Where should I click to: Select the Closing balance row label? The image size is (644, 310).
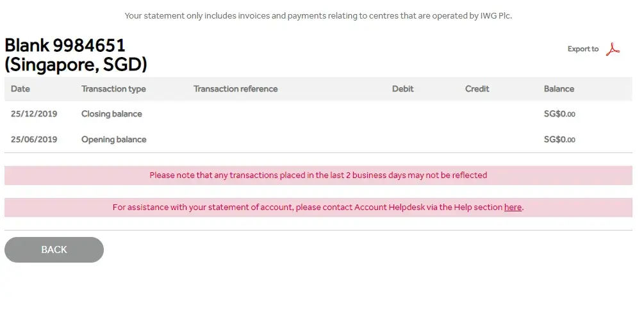(x=111, y=114)
